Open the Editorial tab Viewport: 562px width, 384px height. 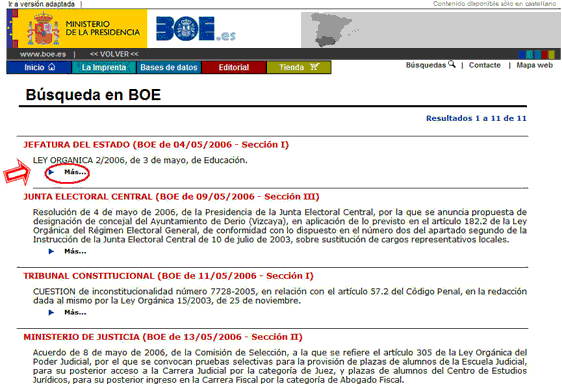234,67
